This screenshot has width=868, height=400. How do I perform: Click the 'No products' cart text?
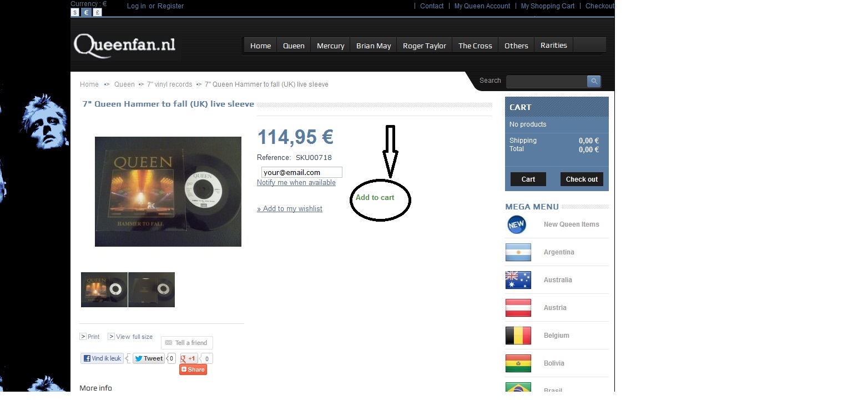(x=528, y=124)
